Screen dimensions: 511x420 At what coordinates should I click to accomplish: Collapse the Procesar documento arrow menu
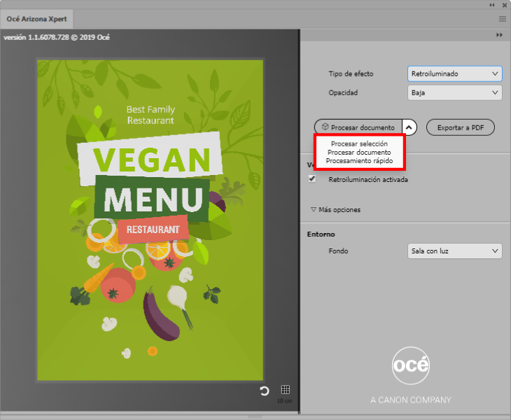[x=409, y=127]
